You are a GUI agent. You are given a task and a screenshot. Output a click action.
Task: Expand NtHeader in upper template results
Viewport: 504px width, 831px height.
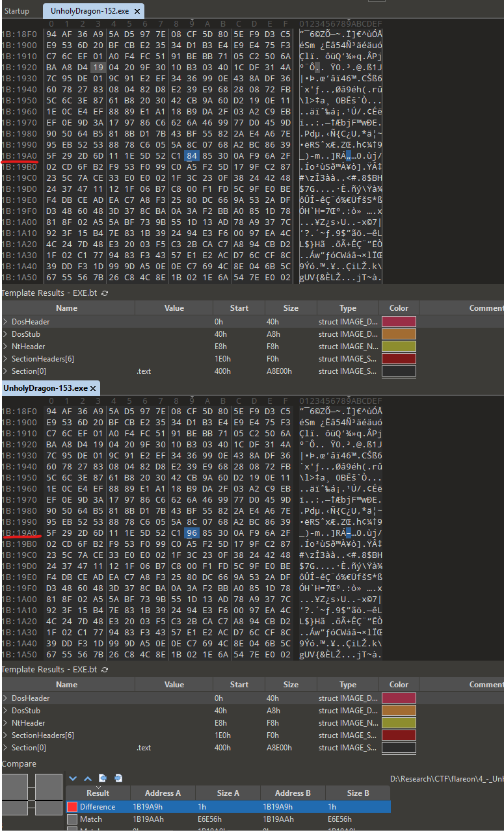[x=5, y=347]
